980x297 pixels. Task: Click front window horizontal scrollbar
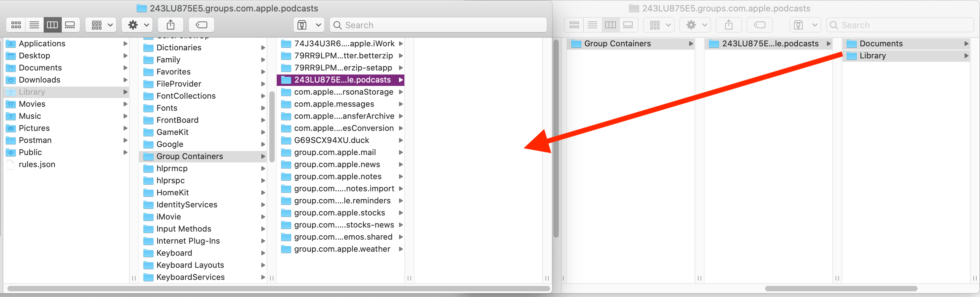coord(278,289)
